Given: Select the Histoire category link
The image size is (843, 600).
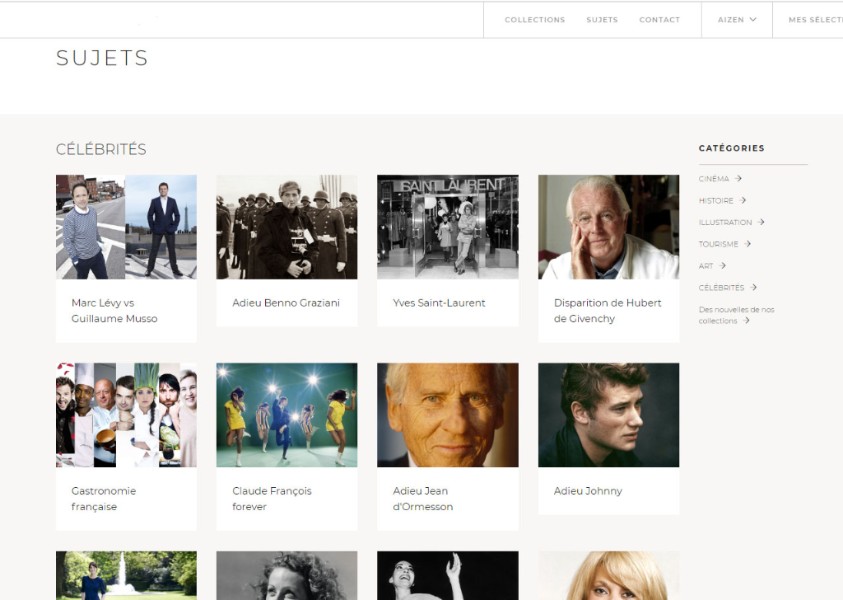Looking at the screenshot, I should (716, 201).
